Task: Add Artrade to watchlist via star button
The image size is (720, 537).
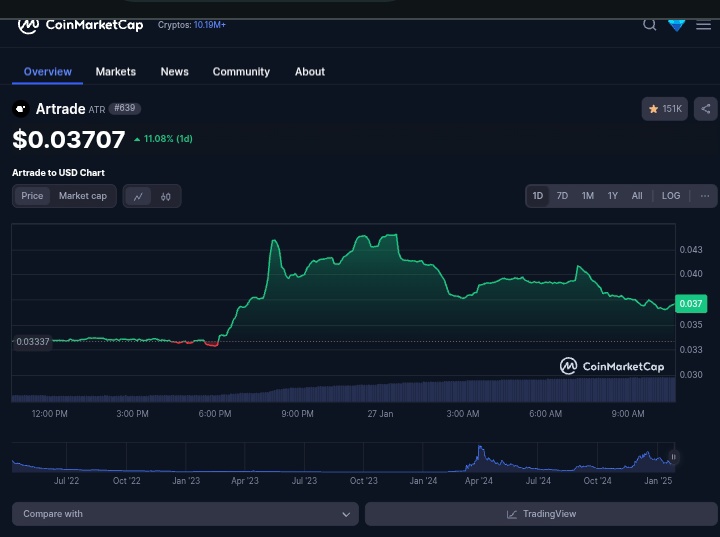Action: [x=664, y=109]
